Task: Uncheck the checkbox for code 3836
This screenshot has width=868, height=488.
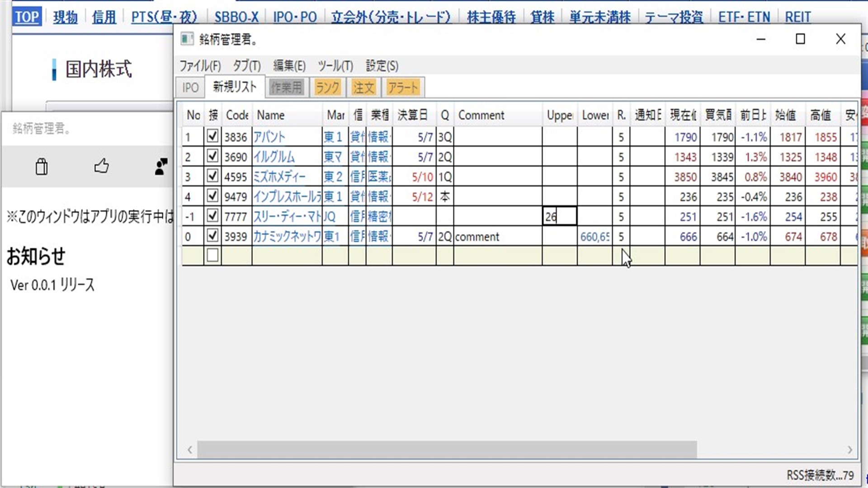Action: click(x=212, y=136)
